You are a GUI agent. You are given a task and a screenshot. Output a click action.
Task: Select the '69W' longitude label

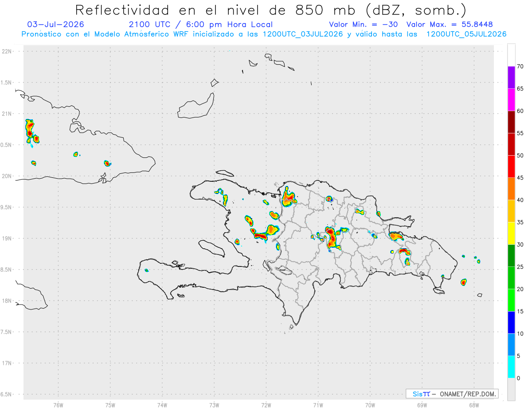pyautogui.click(x=422, y=405)
